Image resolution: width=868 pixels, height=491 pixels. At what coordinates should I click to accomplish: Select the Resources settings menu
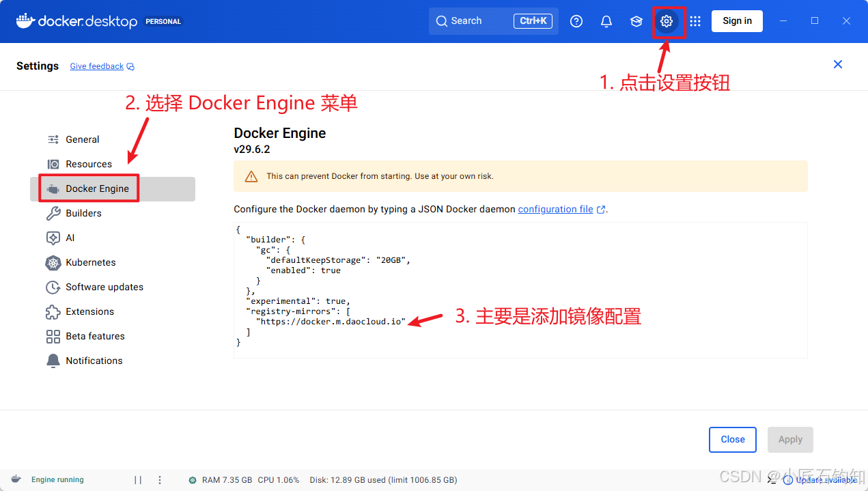[x=113, y=164]
